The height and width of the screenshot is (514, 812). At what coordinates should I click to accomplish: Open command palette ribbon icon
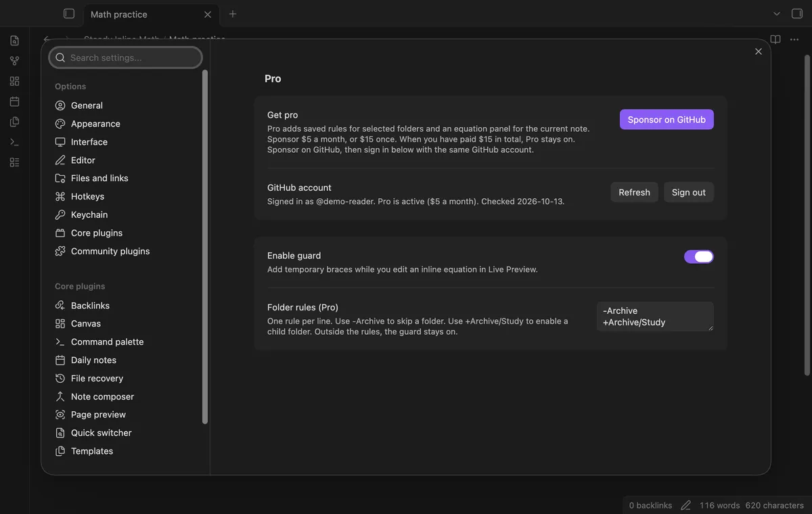14,142
